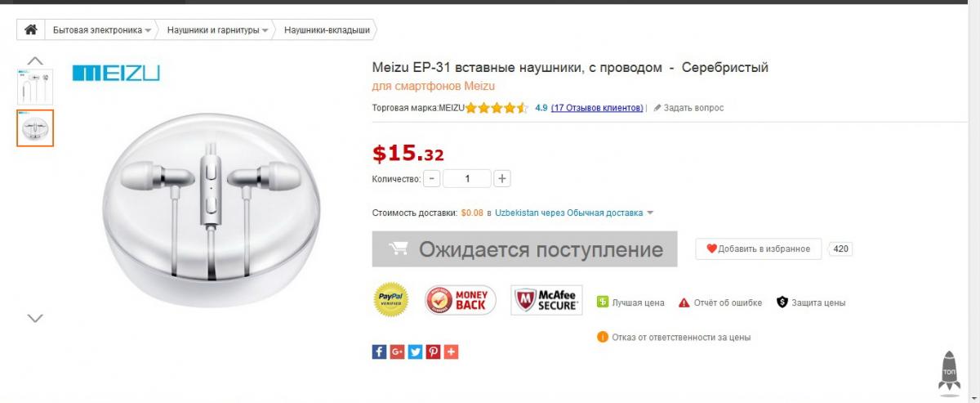Pin the product on Pinterest
980x403 pixels.
[433, 352]
